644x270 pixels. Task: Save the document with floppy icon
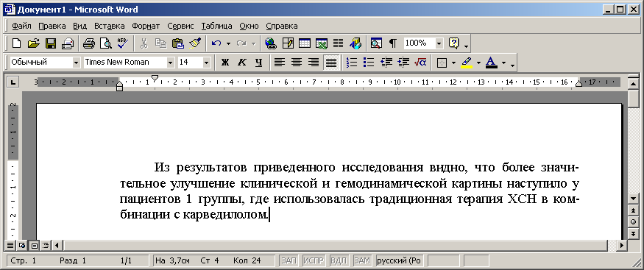pos(51,43)
